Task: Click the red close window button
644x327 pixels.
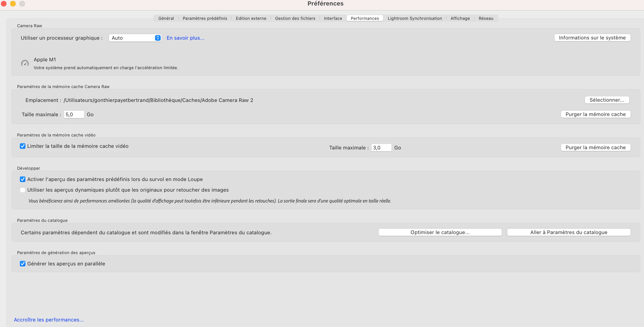Action: click(x=4, y=4)
